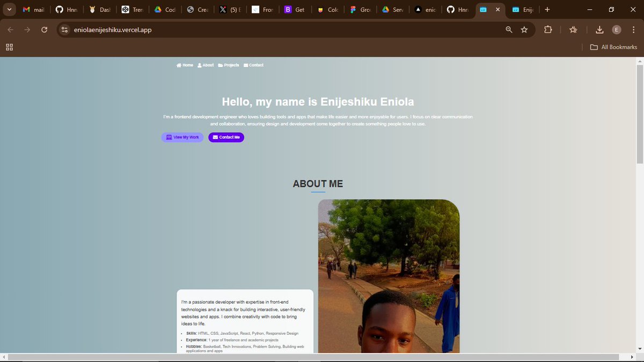
Task: Go back to previous page
Action: (x=11, y=29)
